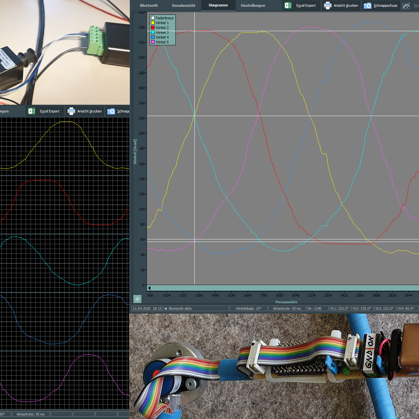
Task: Click the magenta channel plot in the left window
Action: point(64,380)
